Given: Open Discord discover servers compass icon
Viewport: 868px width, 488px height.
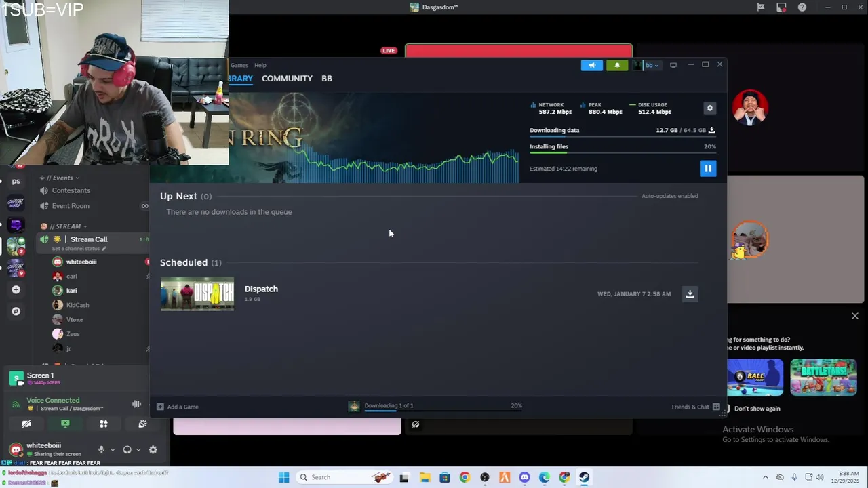Looking at the screenshot, I should pyautogui.click(x=16, y=311).
